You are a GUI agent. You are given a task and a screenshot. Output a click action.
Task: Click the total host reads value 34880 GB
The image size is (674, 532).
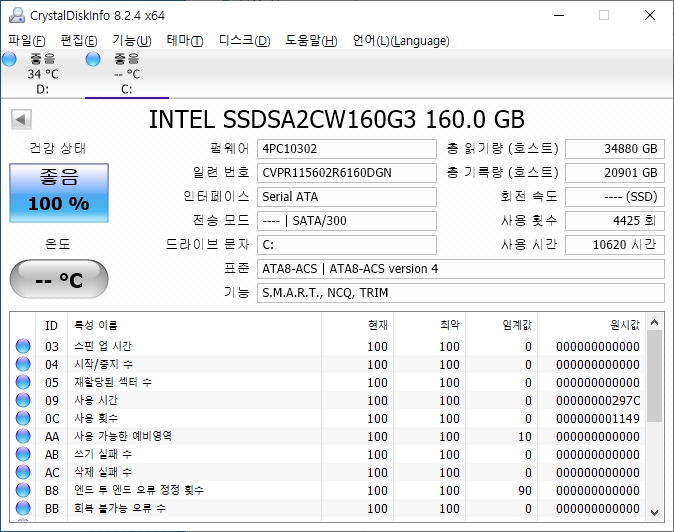[615, 149]
